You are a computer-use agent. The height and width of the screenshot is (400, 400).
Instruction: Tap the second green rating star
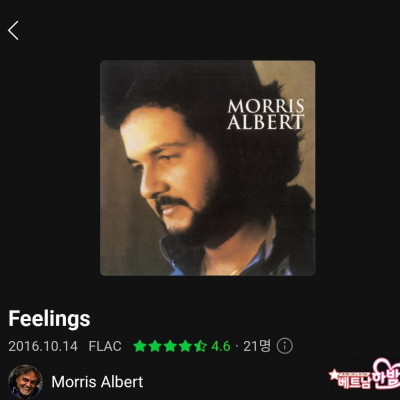[155, 346]
